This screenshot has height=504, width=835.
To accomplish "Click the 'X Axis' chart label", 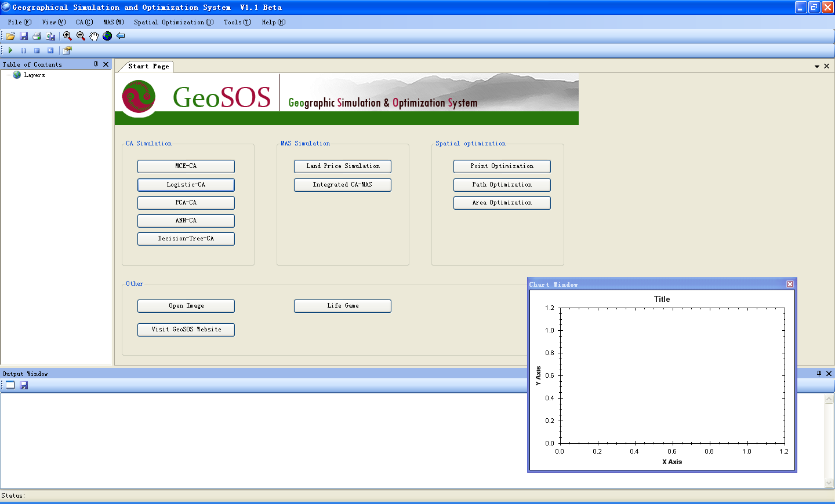I will [x=672, y=462].
